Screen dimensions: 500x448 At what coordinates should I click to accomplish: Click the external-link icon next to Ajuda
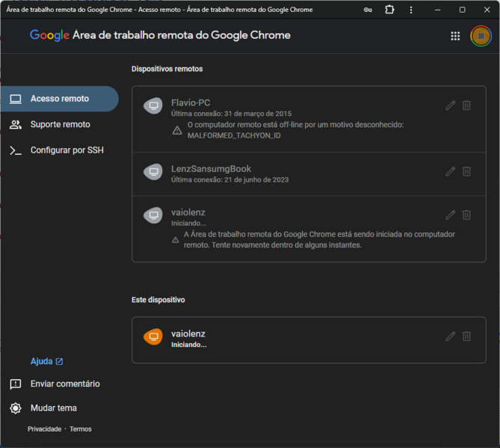(x=59, y=361)
